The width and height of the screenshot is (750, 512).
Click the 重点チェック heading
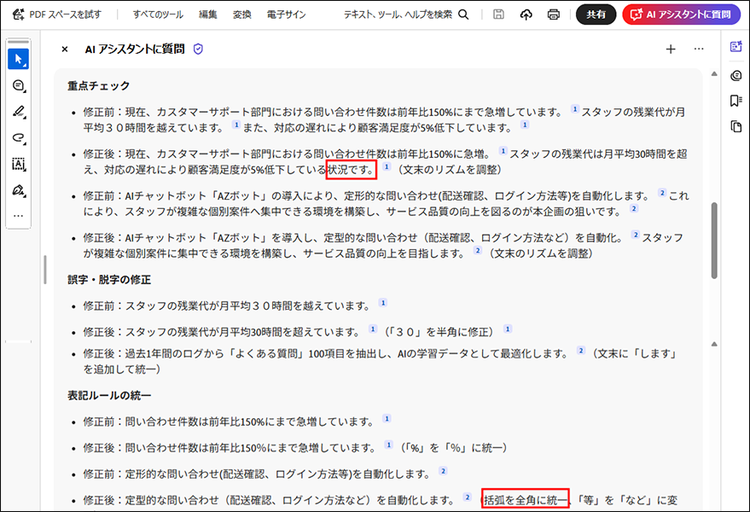coord(99,86)
